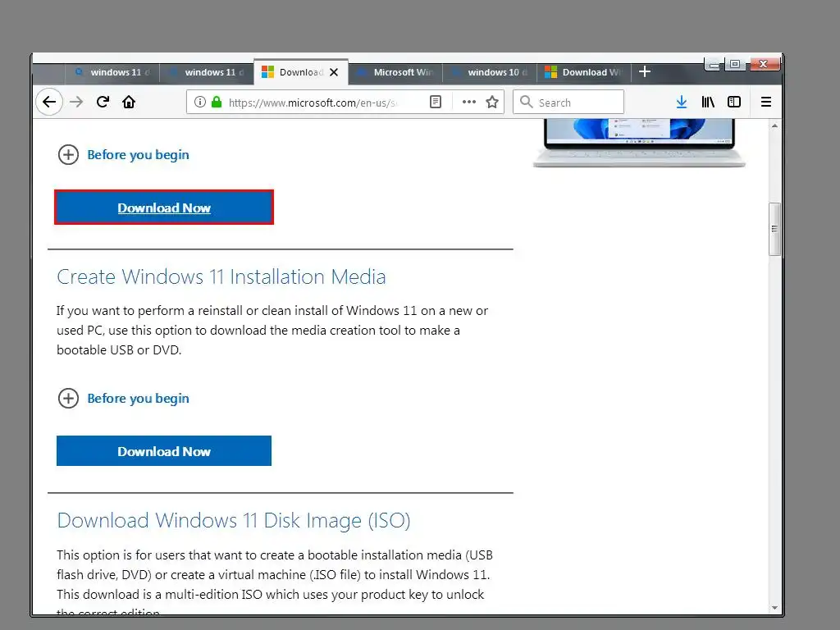Toggle reader view in address bar
Viewport: 840px width, 630px height.
pyautogui.click(x=436, y=102)
